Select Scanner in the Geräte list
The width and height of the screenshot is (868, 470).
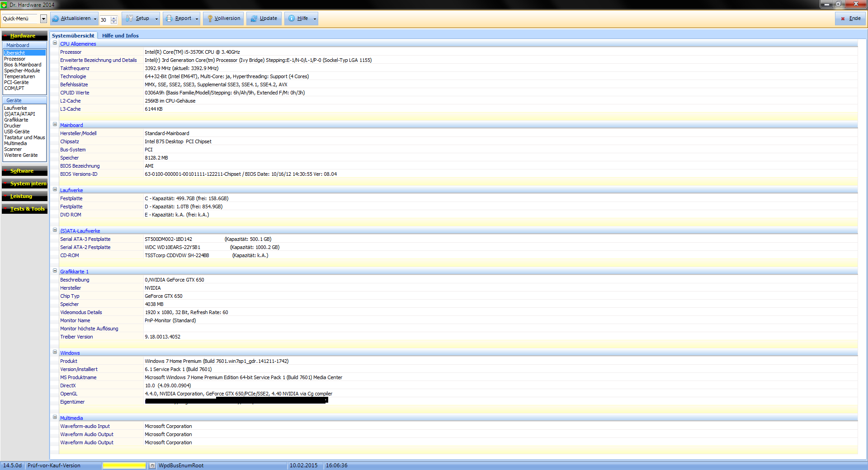(x=13, y=149)
